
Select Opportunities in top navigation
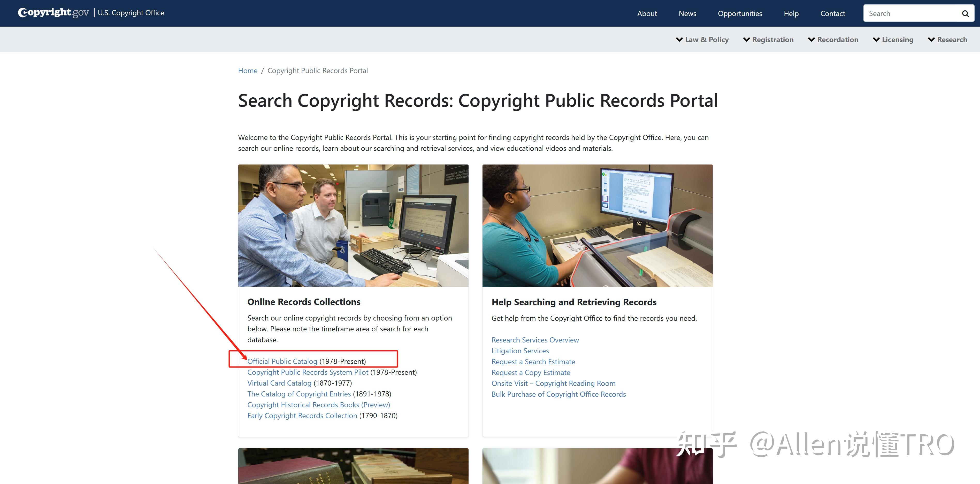(x=740, y=14)
